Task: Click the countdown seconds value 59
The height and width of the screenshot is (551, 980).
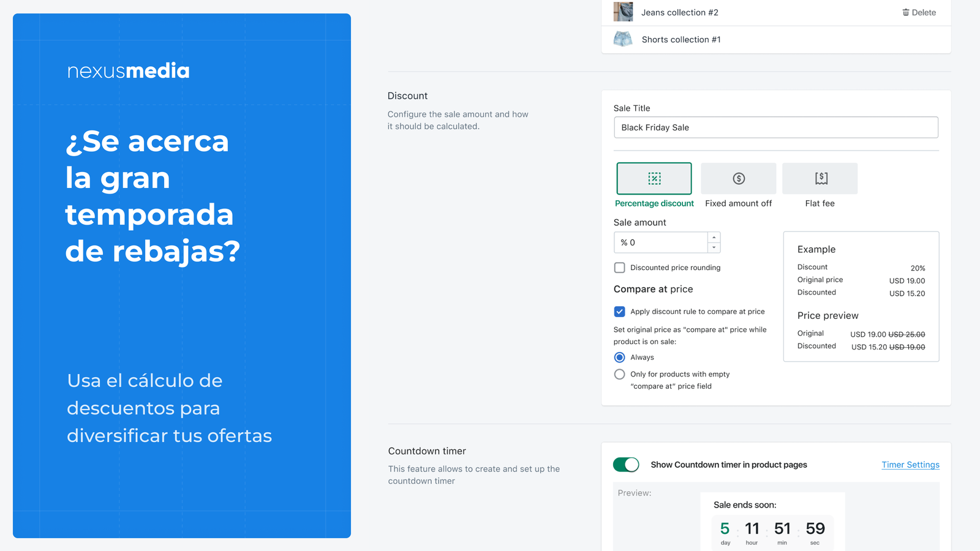Action: pyautogui.click(x=815, y=528)
